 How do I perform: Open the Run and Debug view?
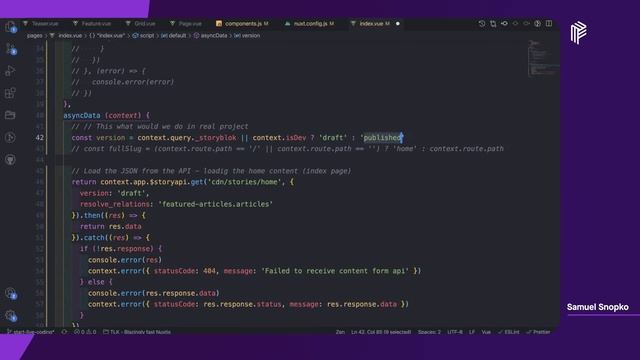coord(11,71)
